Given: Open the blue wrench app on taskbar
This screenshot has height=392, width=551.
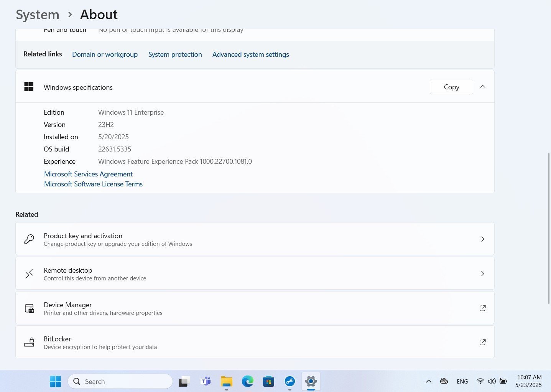Looking at the screenshot, I should point(290,381).
